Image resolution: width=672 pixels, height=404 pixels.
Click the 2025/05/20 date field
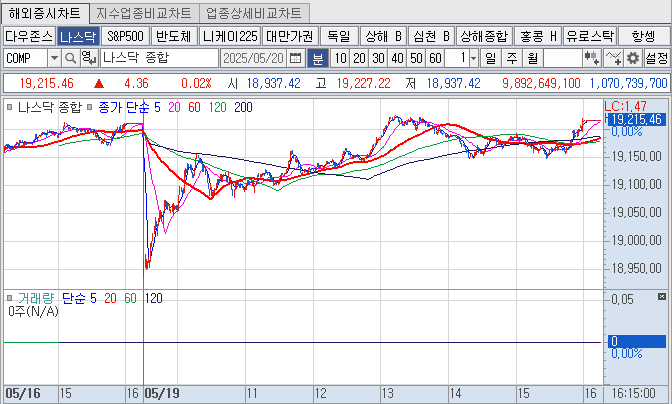click(x=254, y=58)
